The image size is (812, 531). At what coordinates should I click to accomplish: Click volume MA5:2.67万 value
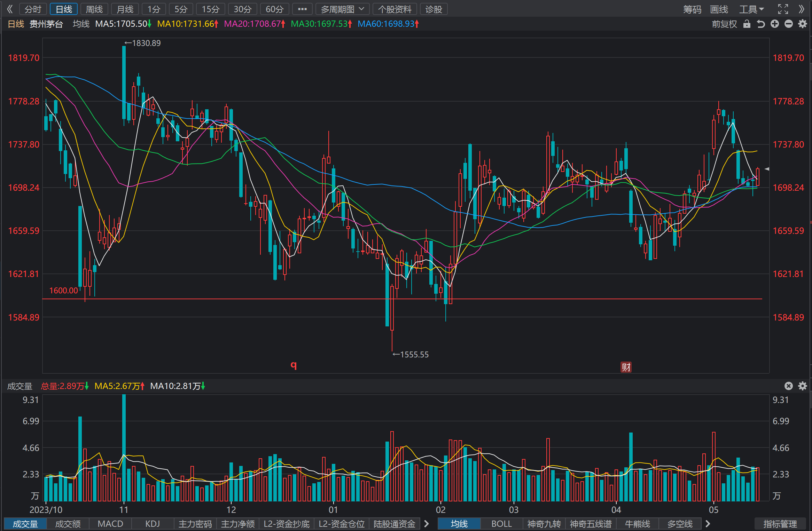point(119,386)
